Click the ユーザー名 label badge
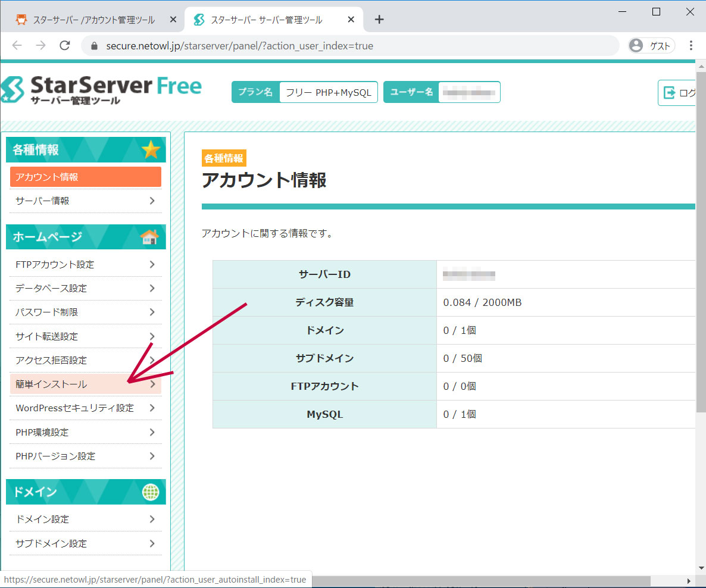This screenshot has width=706, height=588. 411,92
